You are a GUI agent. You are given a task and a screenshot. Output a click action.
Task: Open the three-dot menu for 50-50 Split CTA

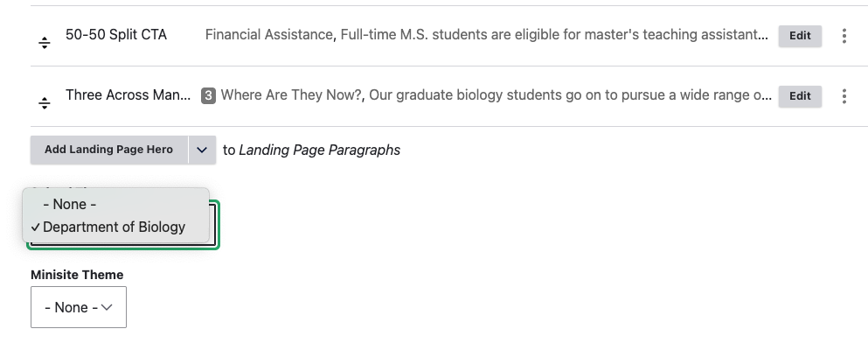click(844, 36)
